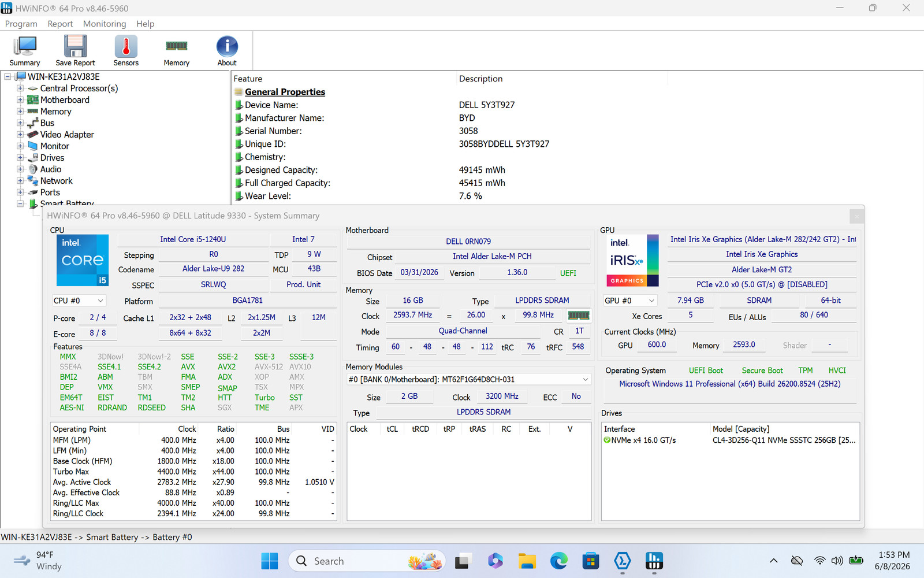Image resolution: width=924 pixels, height=578 pixels.
Task: Select the Ports tree icon
Action: tap(33, 192)
